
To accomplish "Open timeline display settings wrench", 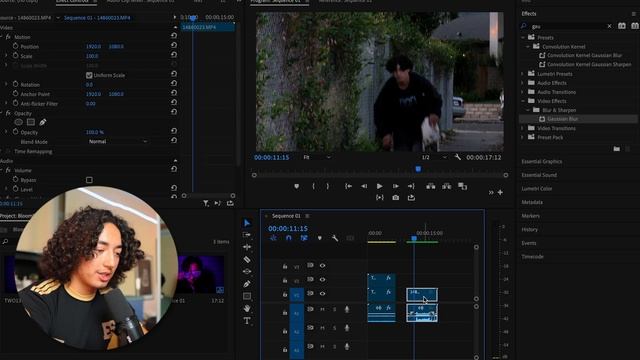I will (x=335, y=238).
